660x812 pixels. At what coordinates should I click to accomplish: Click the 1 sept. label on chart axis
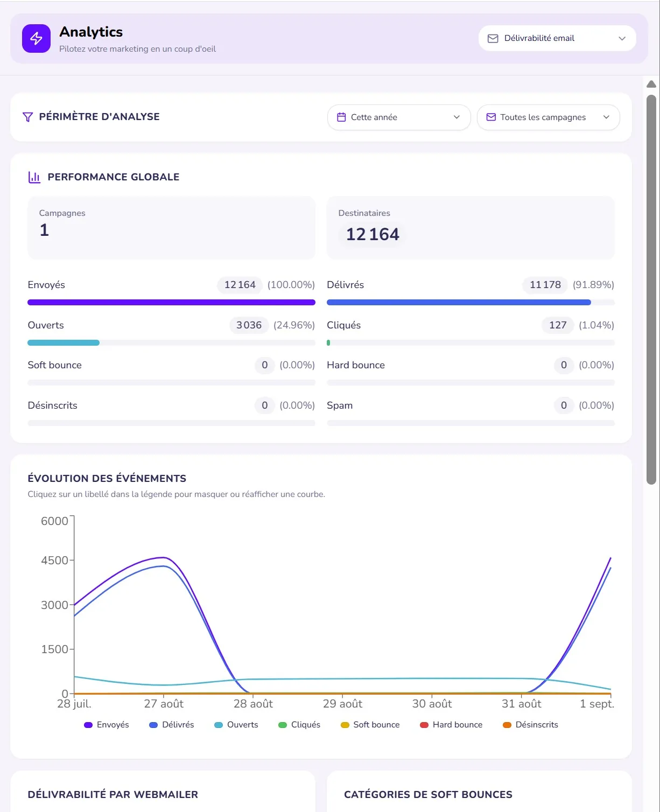point(597,704)
